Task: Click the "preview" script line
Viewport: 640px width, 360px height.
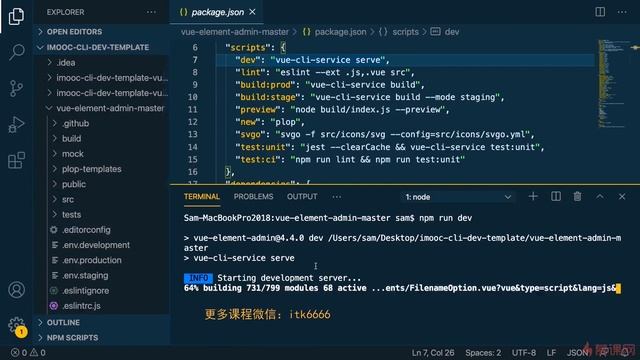Action: click(x=342, y=110)
